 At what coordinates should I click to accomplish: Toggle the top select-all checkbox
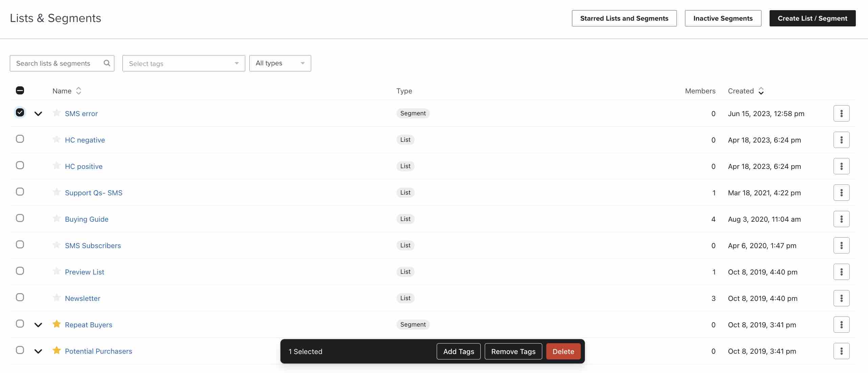19,90
